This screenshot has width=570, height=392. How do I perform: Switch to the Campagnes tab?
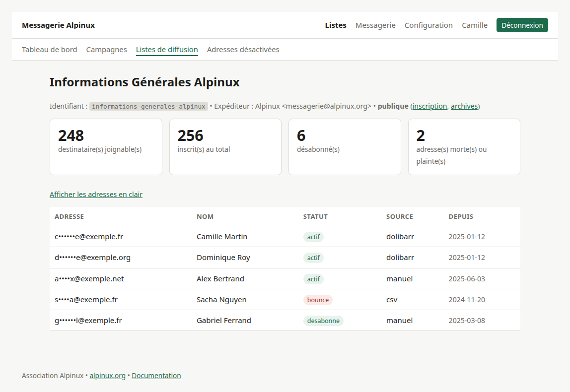click(x=107, y=50)
